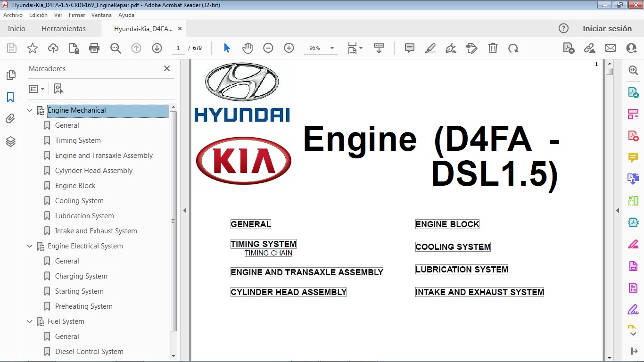Screen dimensions: 644x362
Task: Open the Layers panel
Action: click(10, 140)
